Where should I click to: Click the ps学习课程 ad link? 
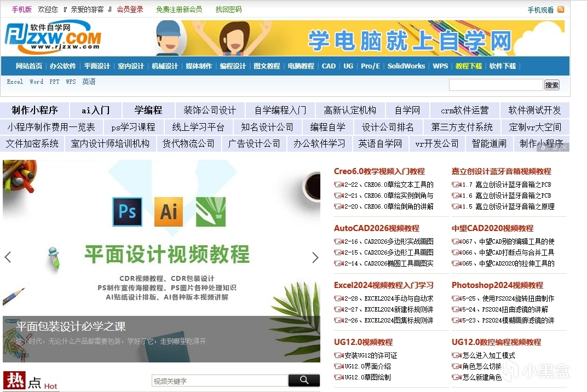pyautogui.click(x=133, y=127)
